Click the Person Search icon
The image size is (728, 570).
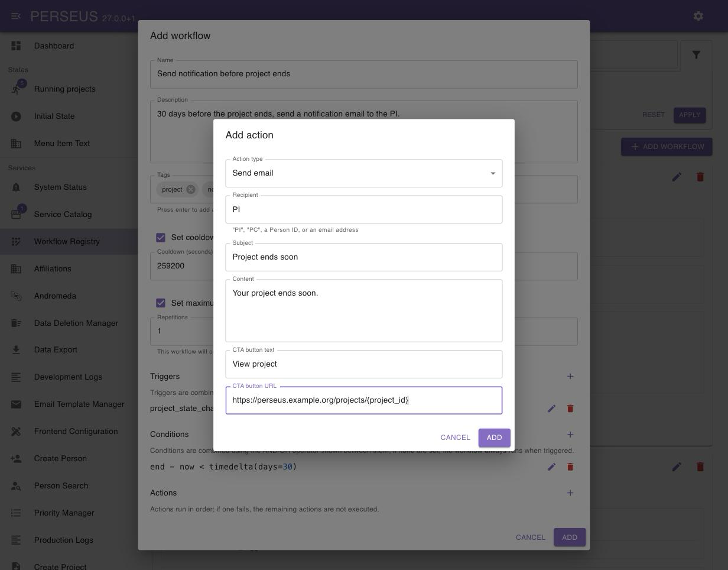(16, 486)
